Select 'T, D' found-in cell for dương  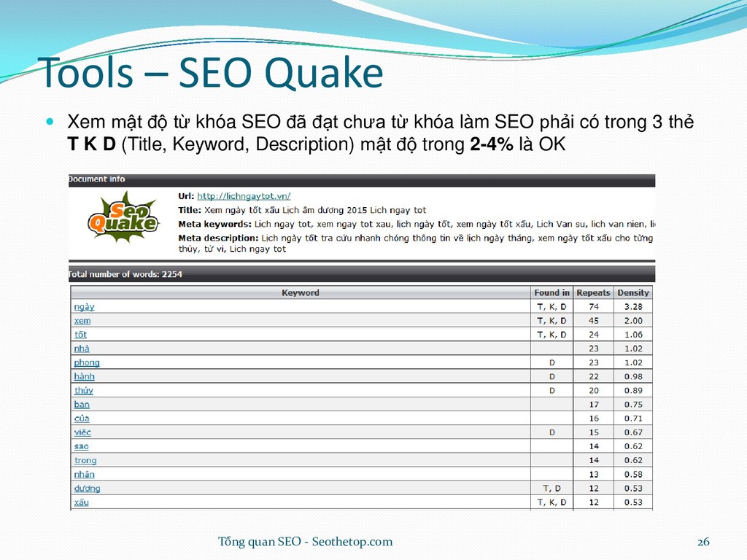[x=551, y=488]
